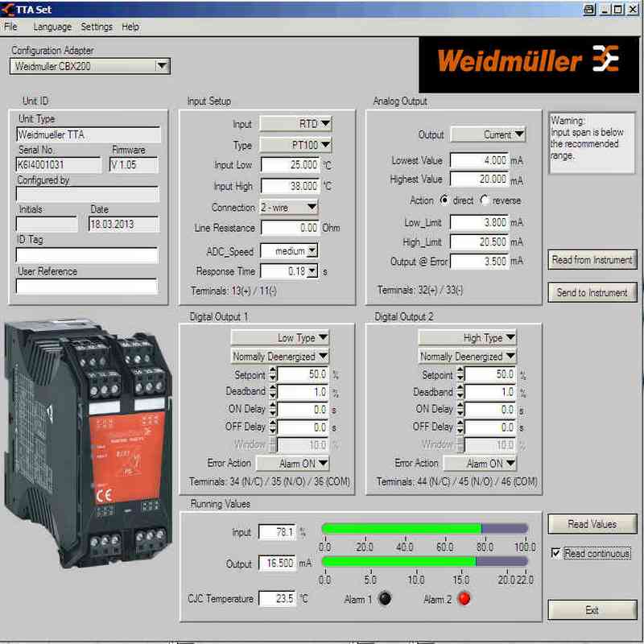Click the red Alarm 2 indicator light

[x=464, y=599]
